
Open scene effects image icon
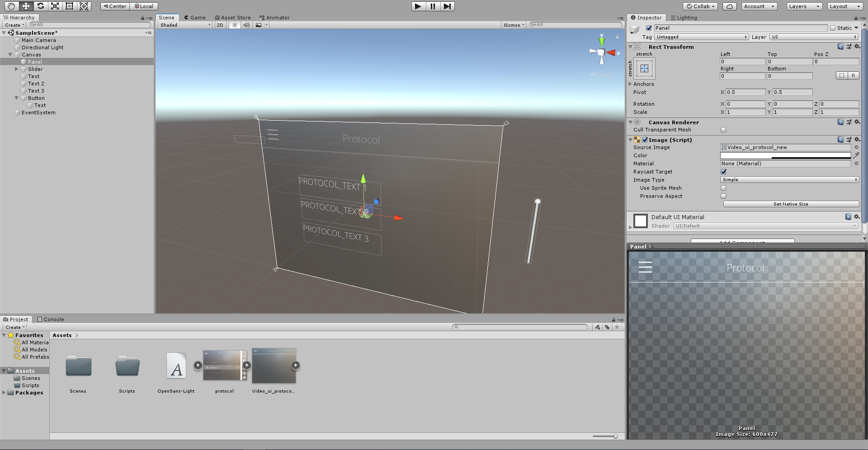pyautogui.click(x=259, y=25)
